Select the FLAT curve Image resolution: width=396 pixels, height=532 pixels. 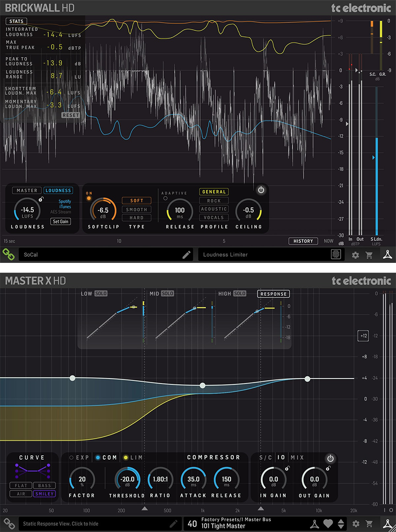point(20,486)
